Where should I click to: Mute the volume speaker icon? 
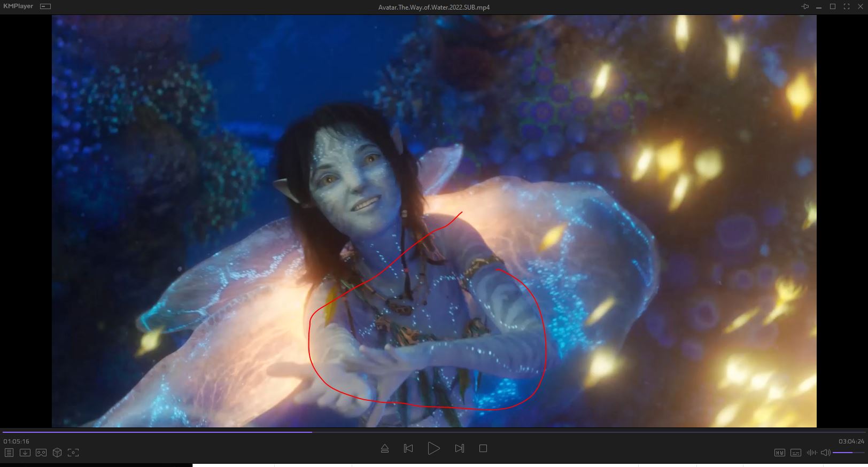(x=826, y=453)
